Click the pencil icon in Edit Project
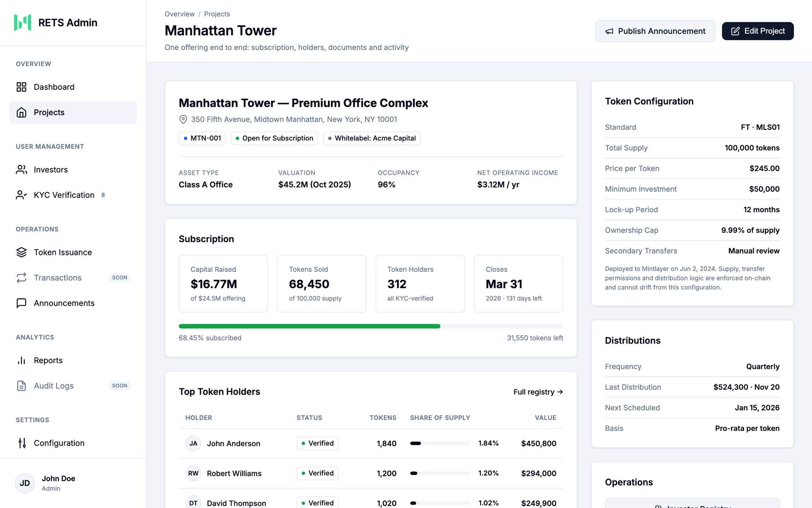Image resolution: width=812 pixels, height=508 pixels. pyautogui.click(x=735, y=31)
